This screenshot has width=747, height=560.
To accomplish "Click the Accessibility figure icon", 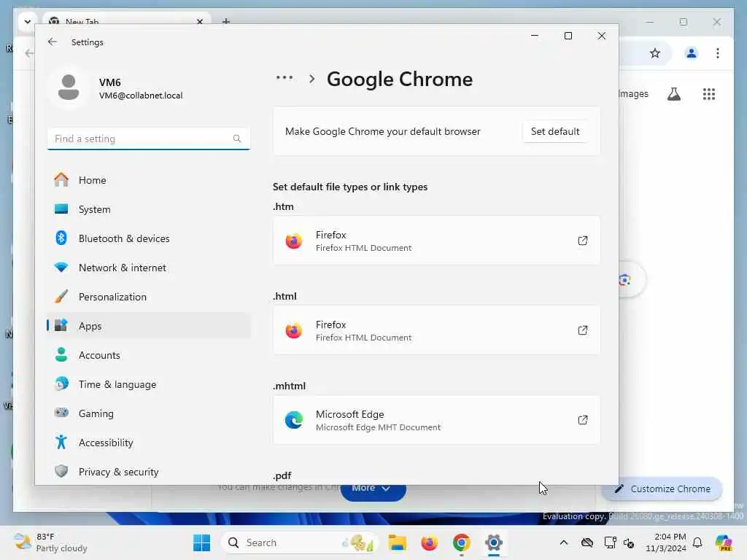I will point(61,442).
